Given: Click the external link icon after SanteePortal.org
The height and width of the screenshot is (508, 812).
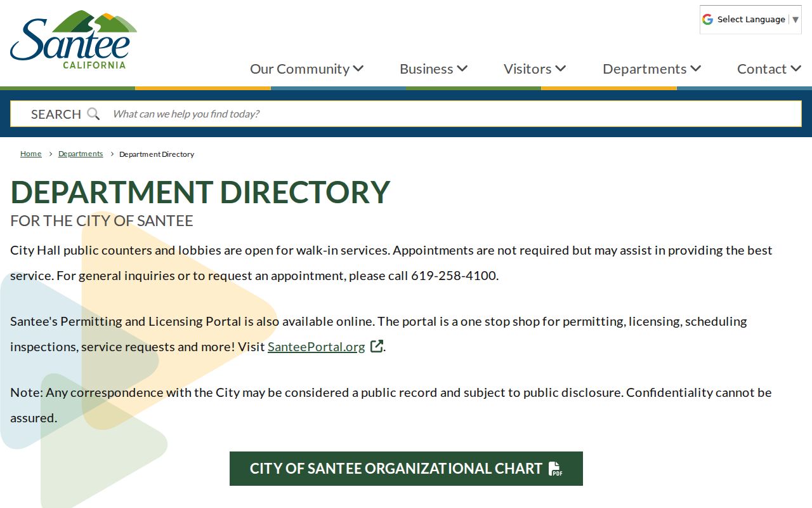Looking at the screenshot, I should pyautogui.click(x=377, y=346).
